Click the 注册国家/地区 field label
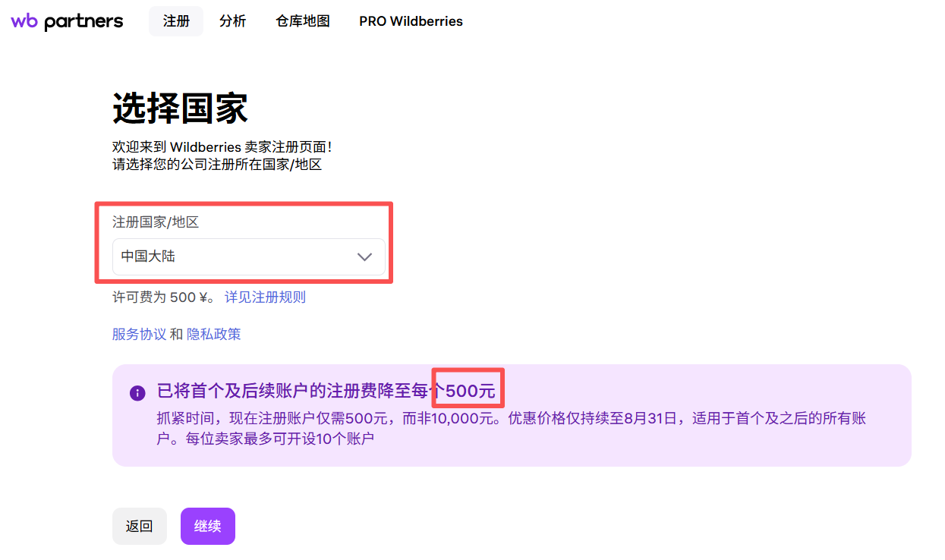Screen dimensions: 945x560 (156, 222)
